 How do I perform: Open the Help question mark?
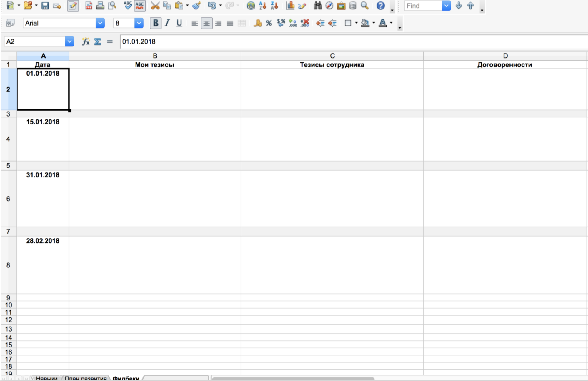tap(381, 6)
